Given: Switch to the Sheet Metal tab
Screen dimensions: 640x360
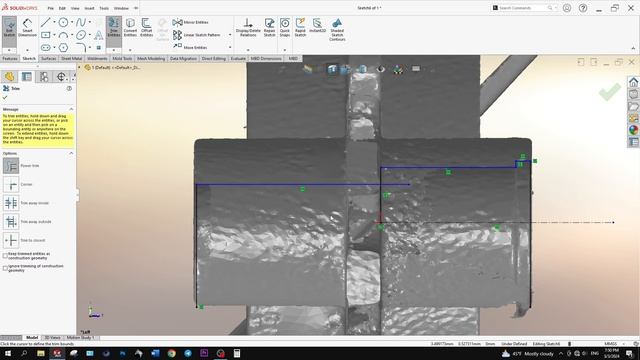Looking at the screenshot, I should [x=71, y=59].
